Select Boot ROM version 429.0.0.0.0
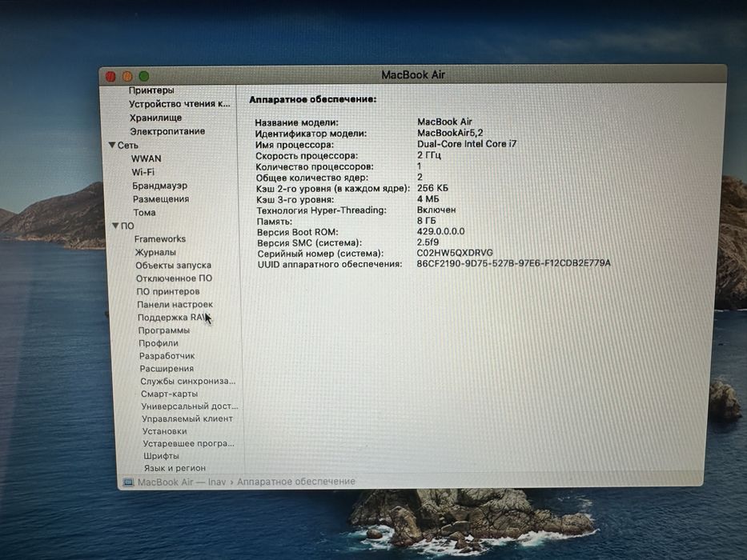Screen dimensions: 747x560 click(440, 231)
